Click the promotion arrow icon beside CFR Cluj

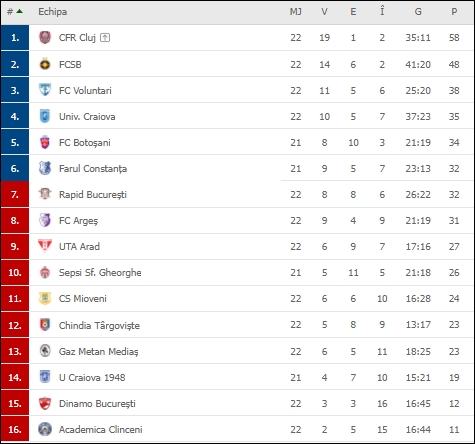pos(105,38)
